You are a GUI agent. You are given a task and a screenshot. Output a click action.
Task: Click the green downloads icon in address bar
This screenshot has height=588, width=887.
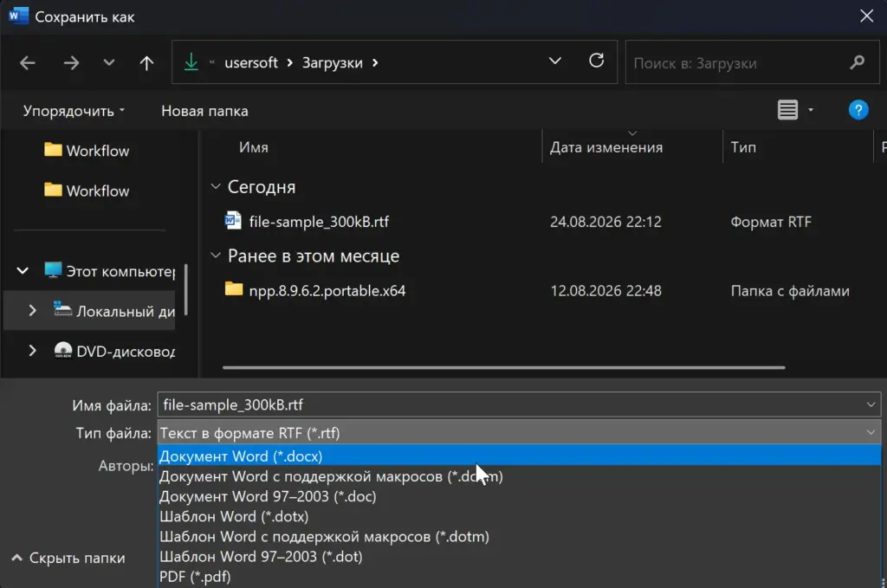[191, 62]
